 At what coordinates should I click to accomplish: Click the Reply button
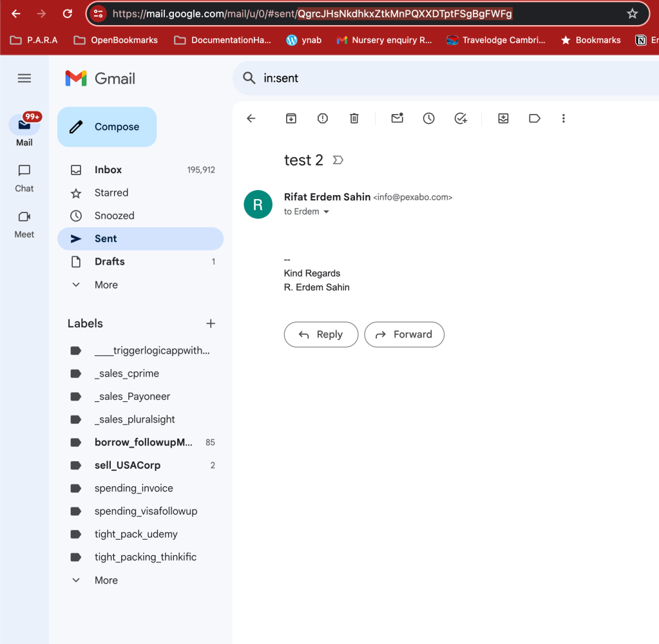pyautogui.click(x=321, y=334)
